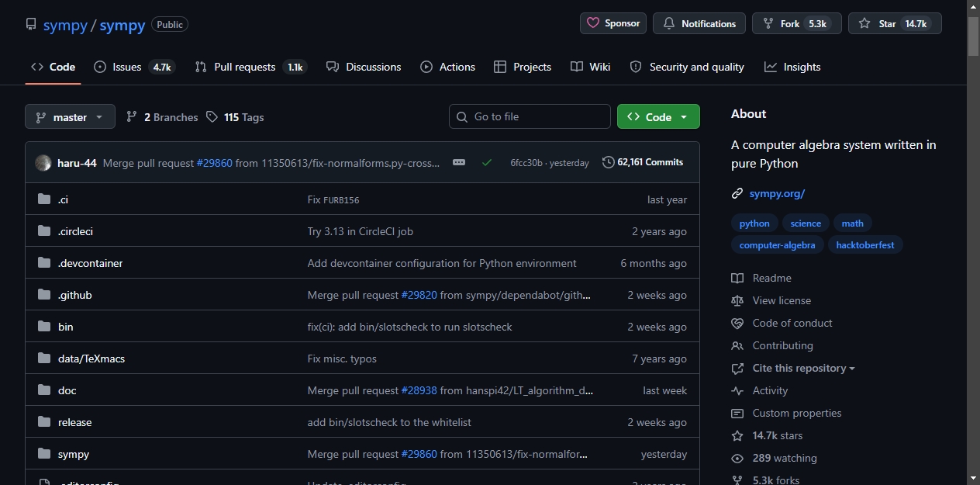Star the repository with the Star button

point(895,23)
